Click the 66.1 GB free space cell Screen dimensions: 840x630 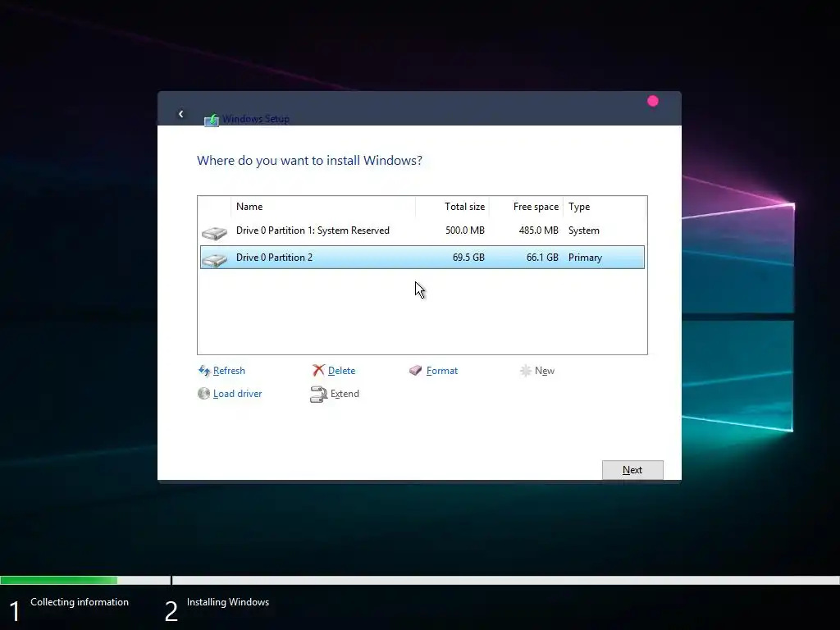click(542, 257)
